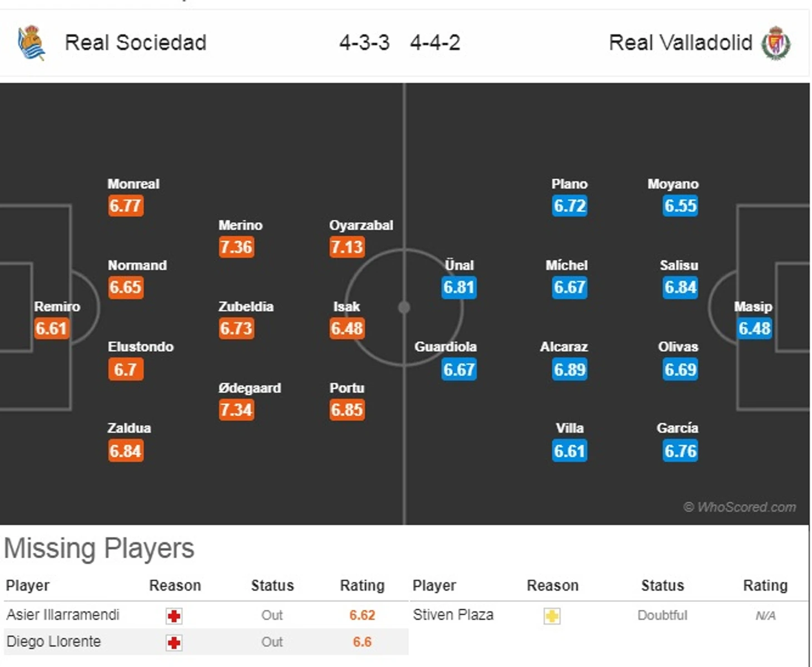Click the Ünal player label
This screenshot has height=667, width=812.
459,265
